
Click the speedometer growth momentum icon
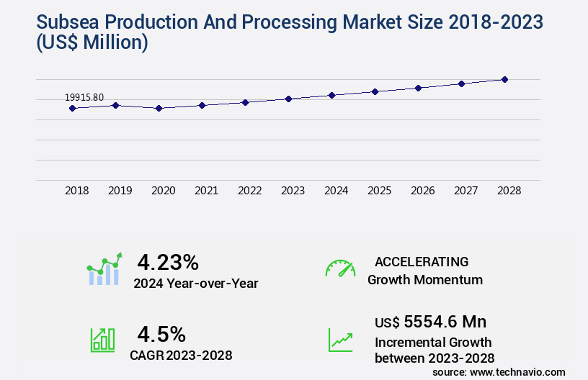pos(340,268)
